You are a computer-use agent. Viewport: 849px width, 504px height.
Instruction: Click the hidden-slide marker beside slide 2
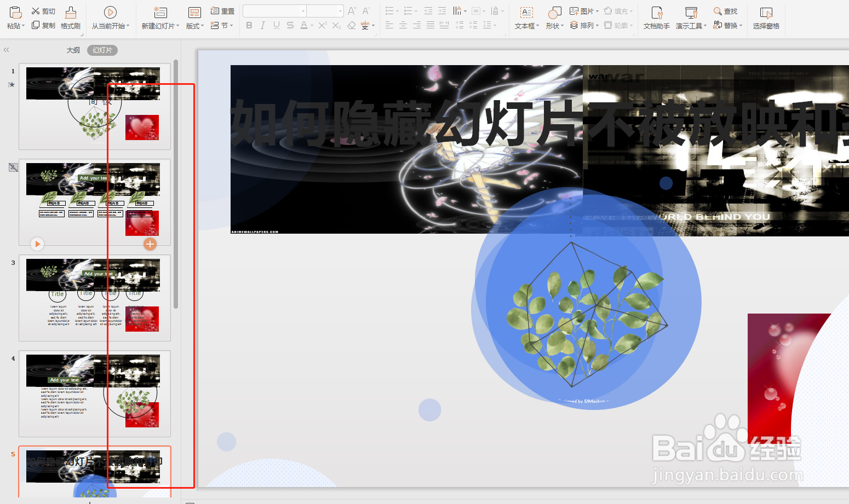pos(13,167)
